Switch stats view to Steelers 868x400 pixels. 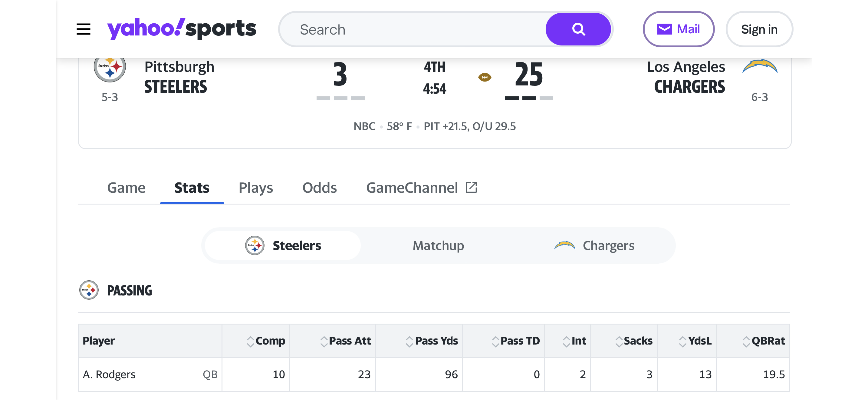click(x=283, y=245)
